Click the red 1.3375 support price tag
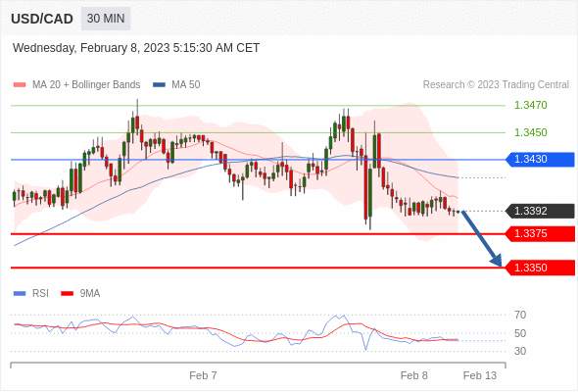Viewport: 578px width, 392px height. tap(541, 234)
